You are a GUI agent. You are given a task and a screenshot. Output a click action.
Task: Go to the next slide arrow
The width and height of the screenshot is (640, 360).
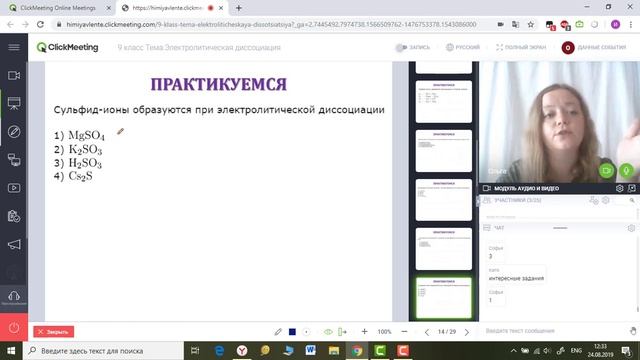point(467,332)
